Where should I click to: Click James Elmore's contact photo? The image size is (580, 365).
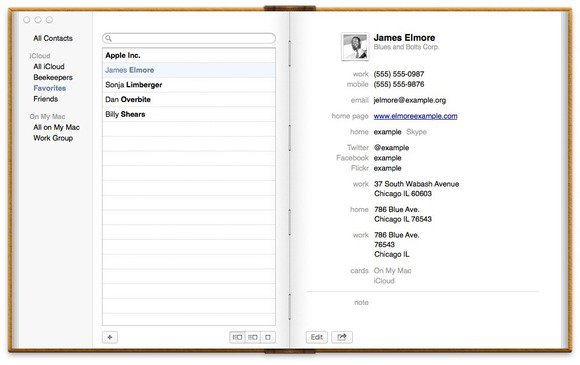pyautogui.click(x=355, y=47)
